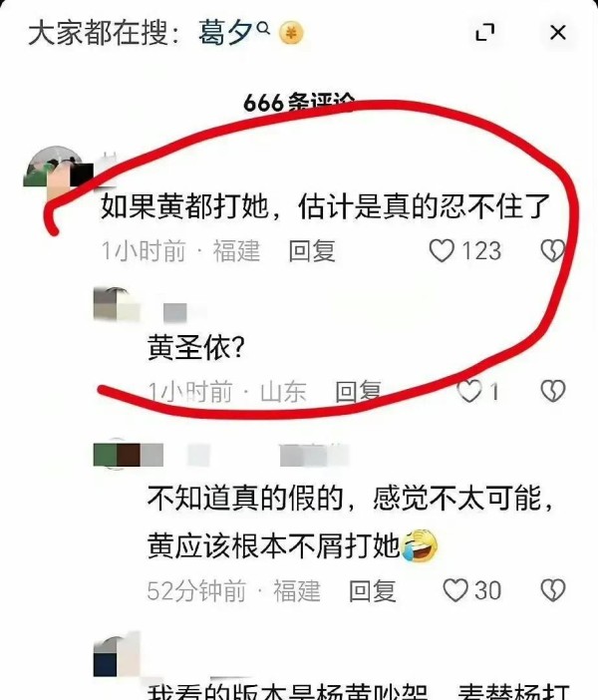Like the 黄圣依? reply
The image size is (598, 700).
[469, 391]
